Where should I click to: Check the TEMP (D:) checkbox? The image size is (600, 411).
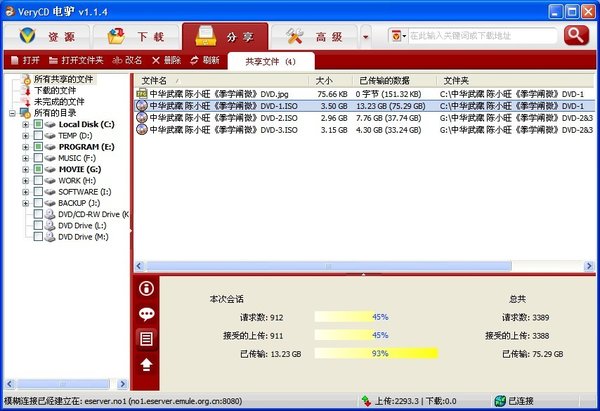click(x=38, y=135)
